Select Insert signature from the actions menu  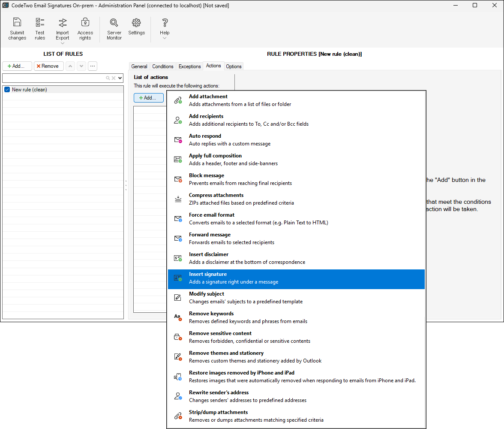click(296, 278)
